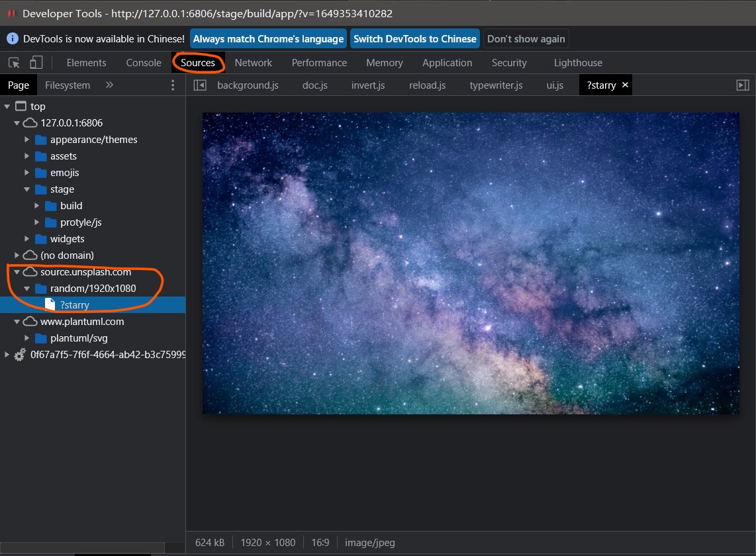
Task: Collapse the source.unsplash.com domain node
Action: coord(17,272)
